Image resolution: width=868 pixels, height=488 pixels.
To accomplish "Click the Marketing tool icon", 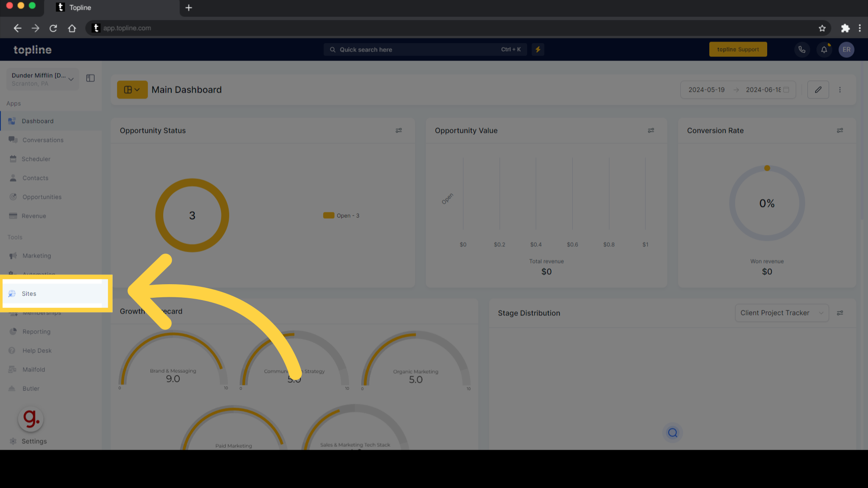I will [13, 256].
